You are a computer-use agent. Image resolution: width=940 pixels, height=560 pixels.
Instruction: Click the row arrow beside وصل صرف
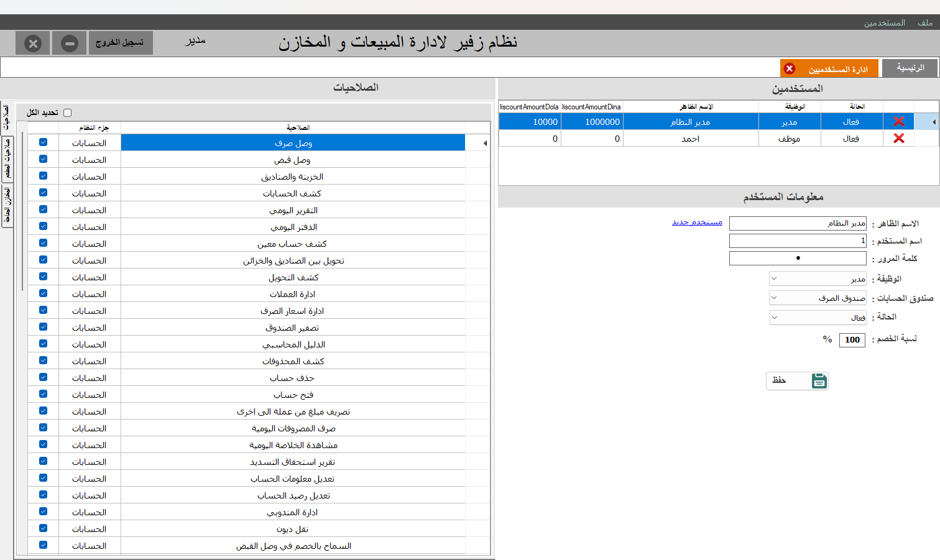(485, 144)
